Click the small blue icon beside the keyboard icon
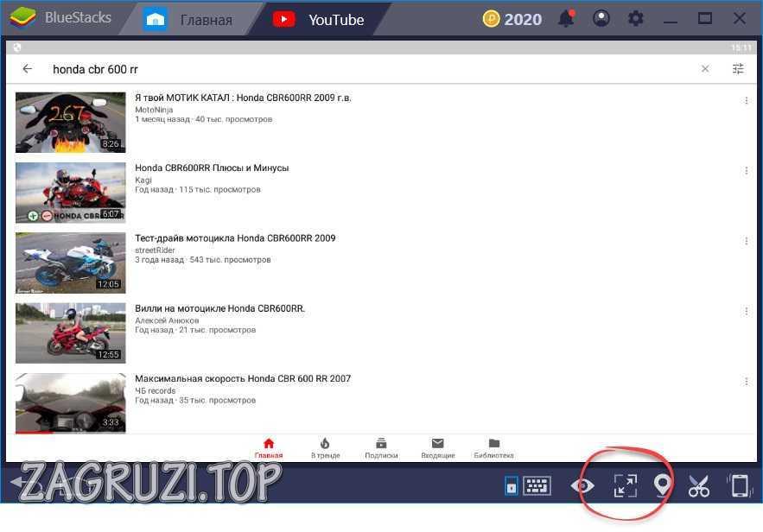 point(511,486)
